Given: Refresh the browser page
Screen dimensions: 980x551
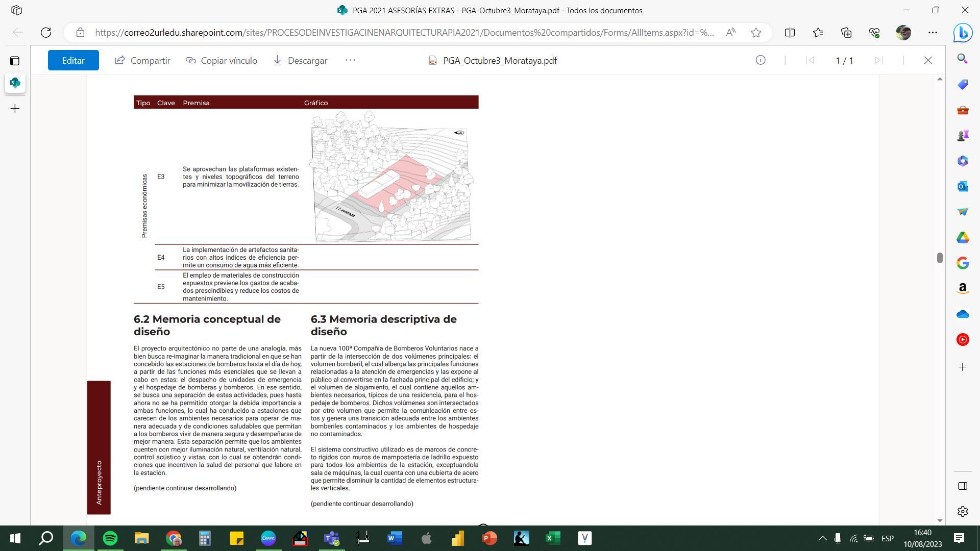Looking at the screenshot, I should 46,33.
